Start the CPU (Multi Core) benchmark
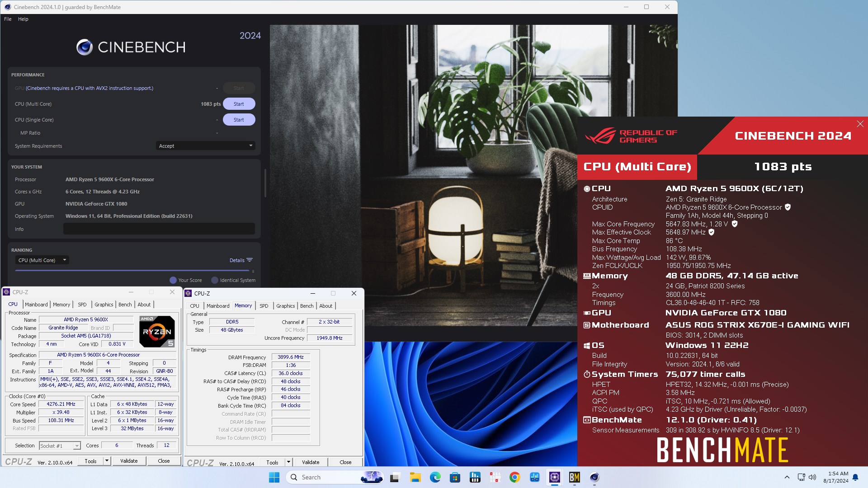Image resolution: width=868 pixels, height=488 pixels. click(239, 104)
